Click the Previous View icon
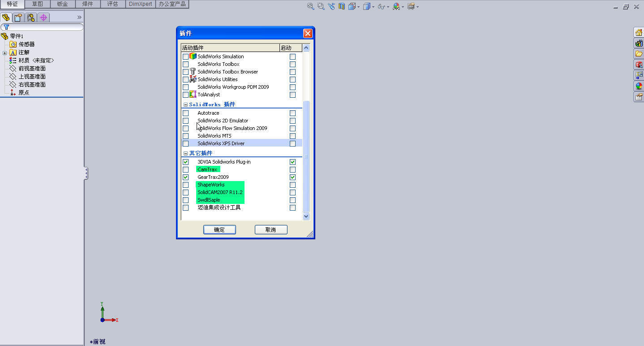644x346 pixels. coord(331,6)
